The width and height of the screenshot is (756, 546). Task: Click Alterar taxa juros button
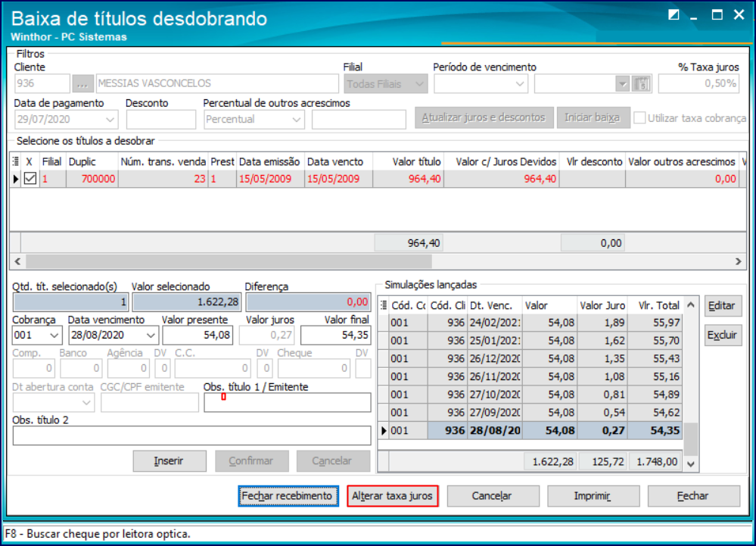click(393, 496)
